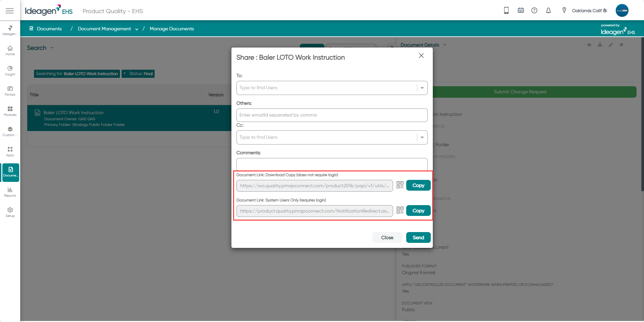The image size is (644, 322).
Task: Open the user profile avatar
Action: coord(622,10)
